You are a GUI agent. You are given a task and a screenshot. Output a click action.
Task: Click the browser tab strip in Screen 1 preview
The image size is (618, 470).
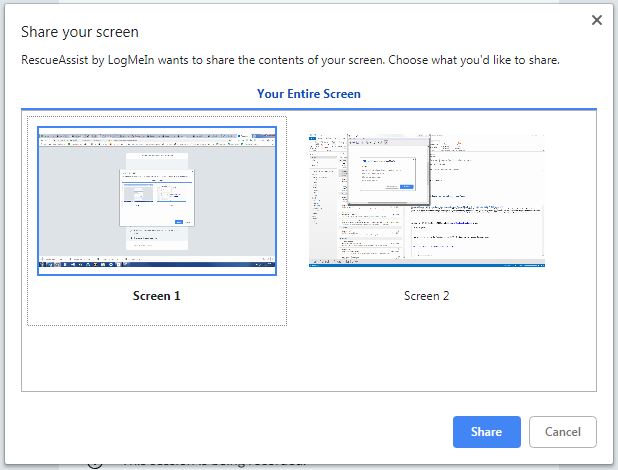157,133
